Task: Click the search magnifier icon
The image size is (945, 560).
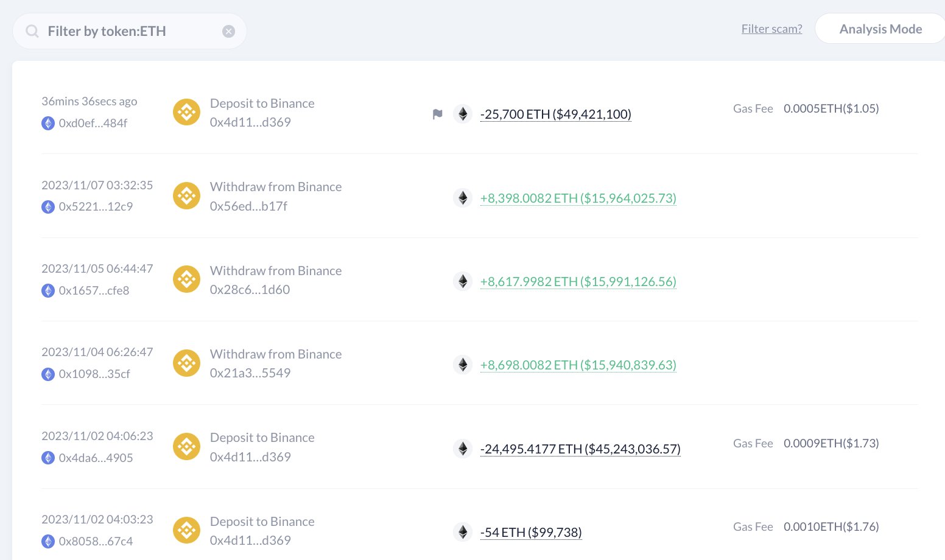Action: (x=32, y=31)
